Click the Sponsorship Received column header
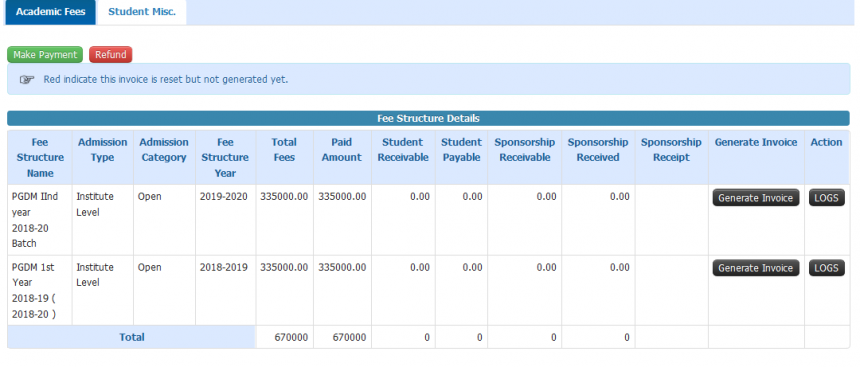 (x=598, y=157)
